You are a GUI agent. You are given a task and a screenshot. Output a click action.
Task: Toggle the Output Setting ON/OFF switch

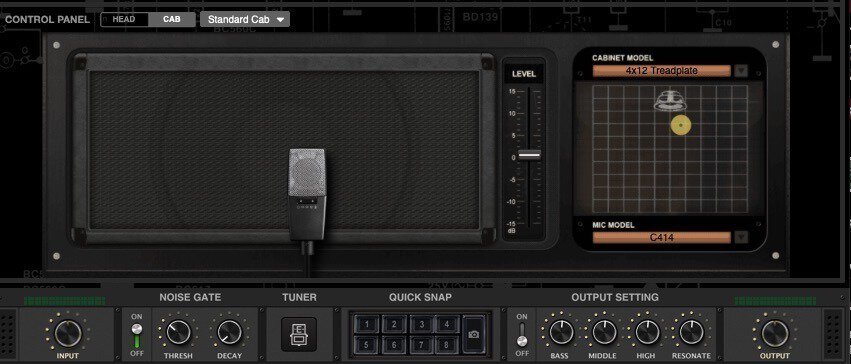(522, 335)
